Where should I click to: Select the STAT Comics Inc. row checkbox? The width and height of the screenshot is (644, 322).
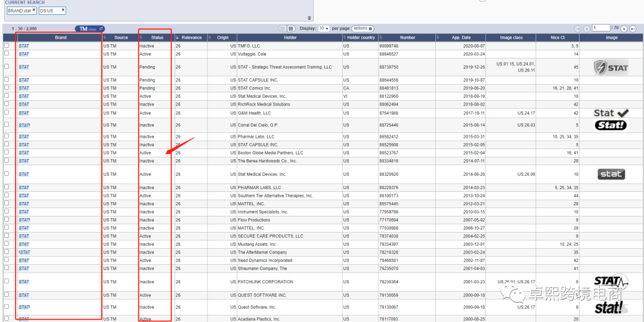pos(6,88)
